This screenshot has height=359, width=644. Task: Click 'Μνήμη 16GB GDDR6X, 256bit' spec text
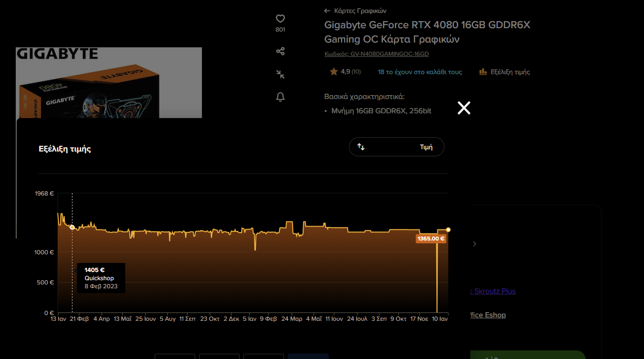[382, 111]
